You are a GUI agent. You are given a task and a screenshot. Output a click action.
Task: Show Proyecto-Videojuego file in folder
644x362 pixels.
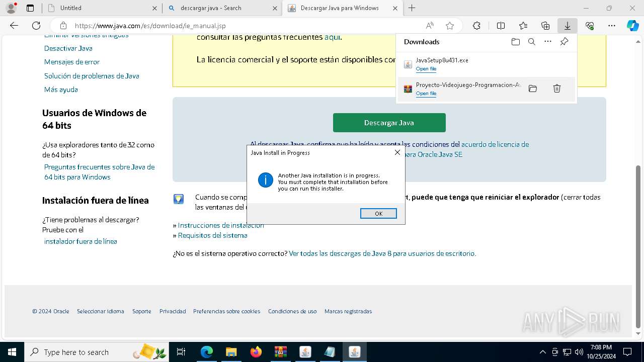[533, 88]
